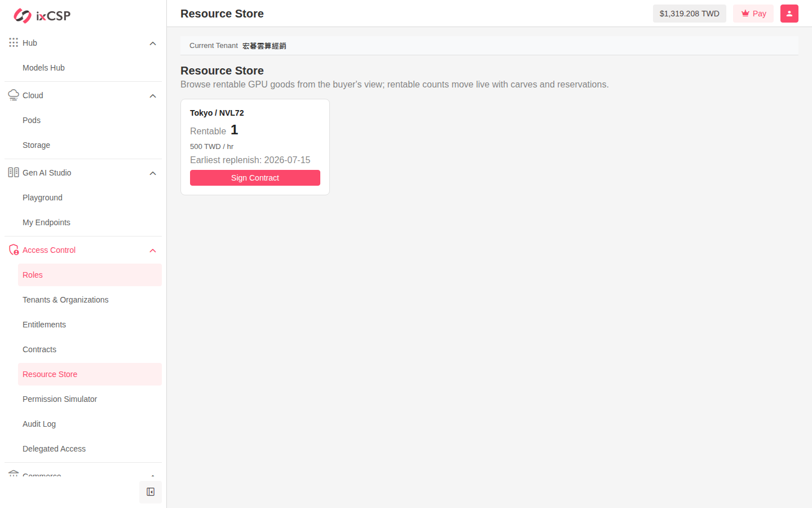Collapse the Access Control chevron
The width and height of the screenshot is (812, 508).
(153, 251)
